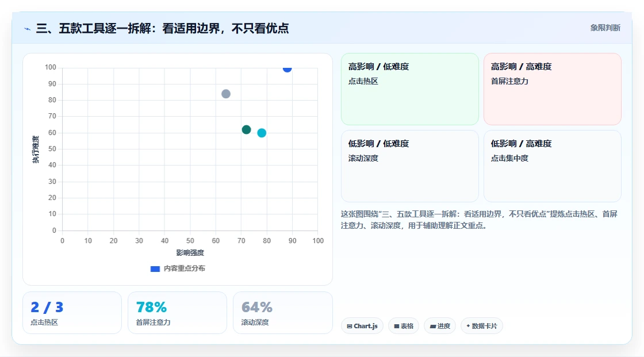Click the 首屏注意力 text in pink card
Viewport: 644px width, 357px height.
[509, 81]
